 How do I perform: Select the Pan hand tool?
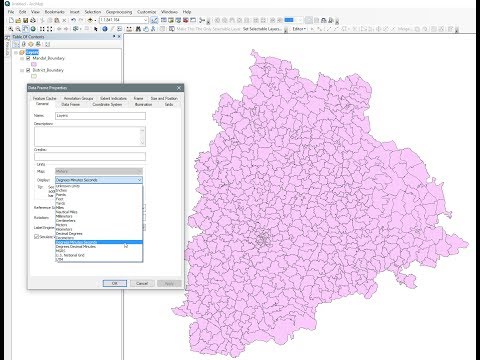coord(25,29)
